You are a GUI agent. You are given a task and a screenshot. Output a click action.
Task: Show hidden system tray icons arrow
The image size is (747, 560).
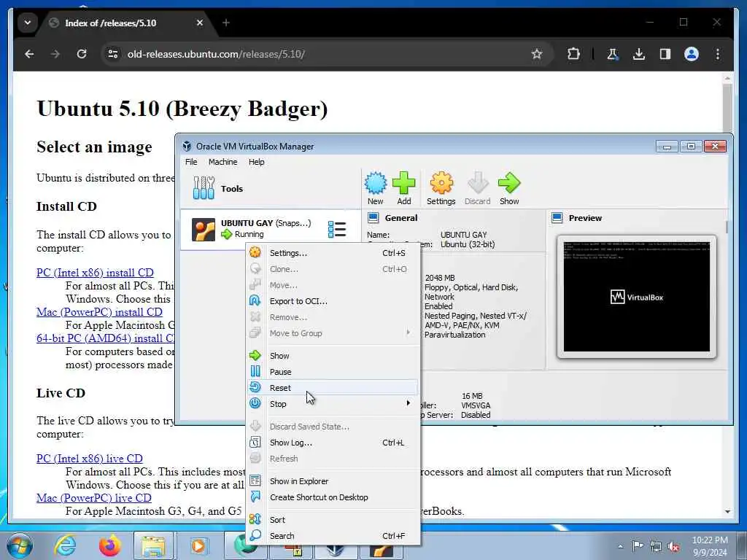click(x=620, y=546)
